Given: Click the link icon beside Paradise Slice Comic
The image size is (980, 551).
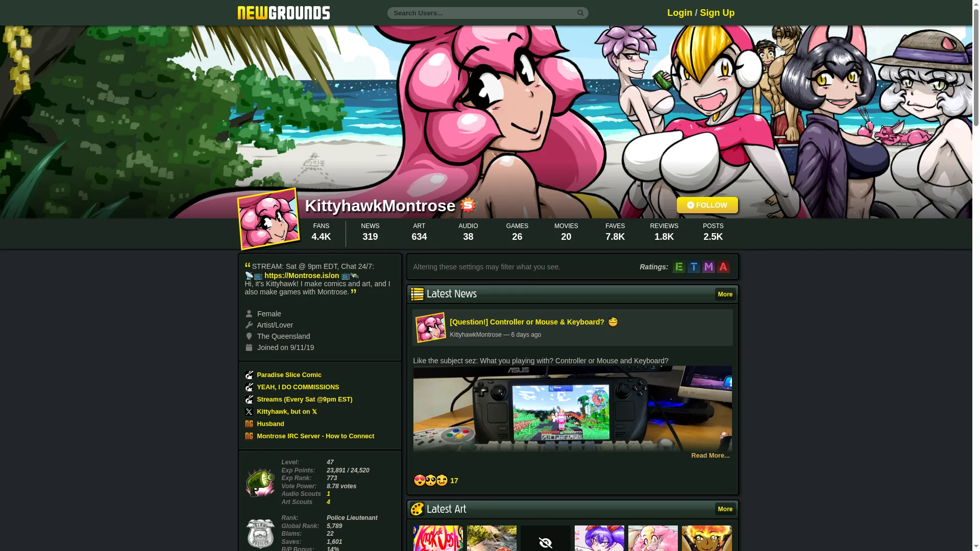Looking at the screenshot, I should [249, 375].
